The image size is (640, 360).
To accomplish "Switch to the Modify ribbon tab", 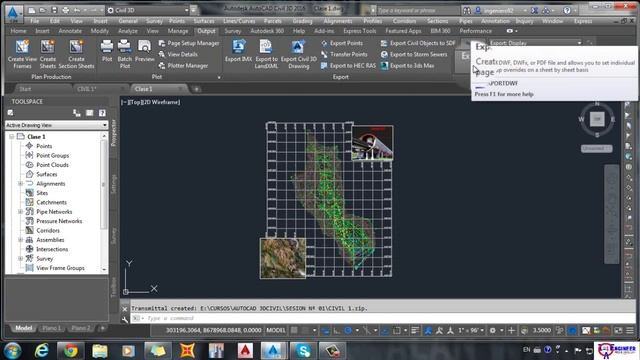I will click(x=100, y=31).
